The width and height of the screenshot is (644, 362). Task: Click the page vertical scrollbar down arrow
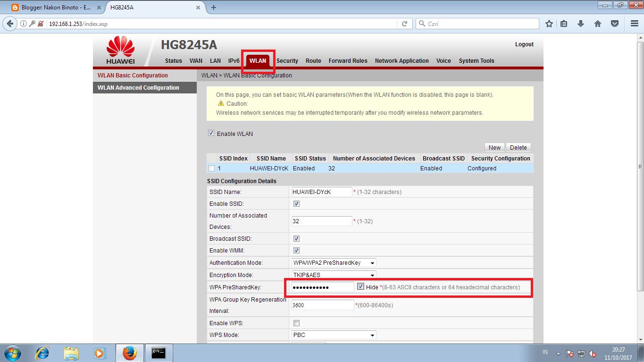coord(640,340)
